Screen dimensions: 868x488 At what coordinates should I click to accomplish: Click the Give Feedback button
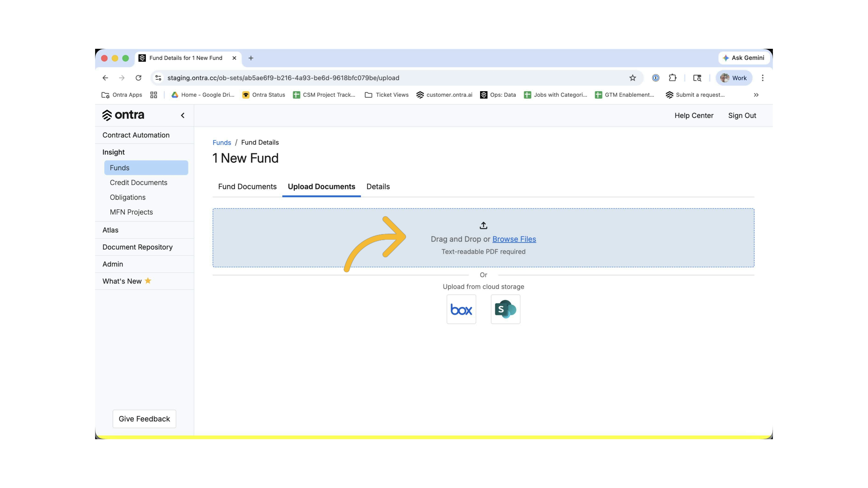click(x=144, y=419)
